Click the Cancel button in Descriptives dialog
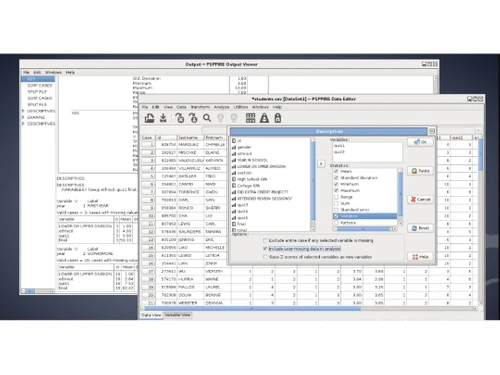Viewport: 500px width, 375px height. (420, 199)
